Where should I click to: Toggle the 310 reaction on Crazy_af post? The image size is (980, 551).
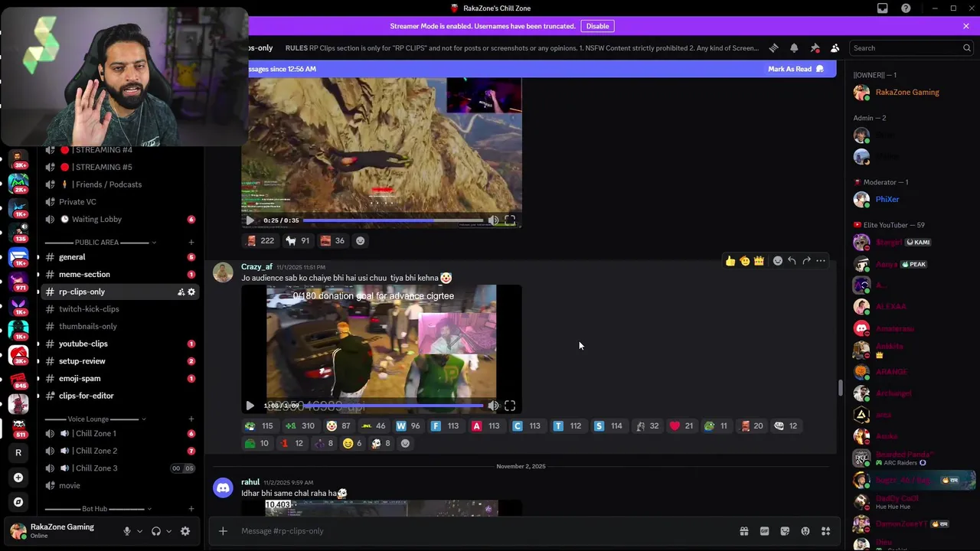(x=299, y=425)
